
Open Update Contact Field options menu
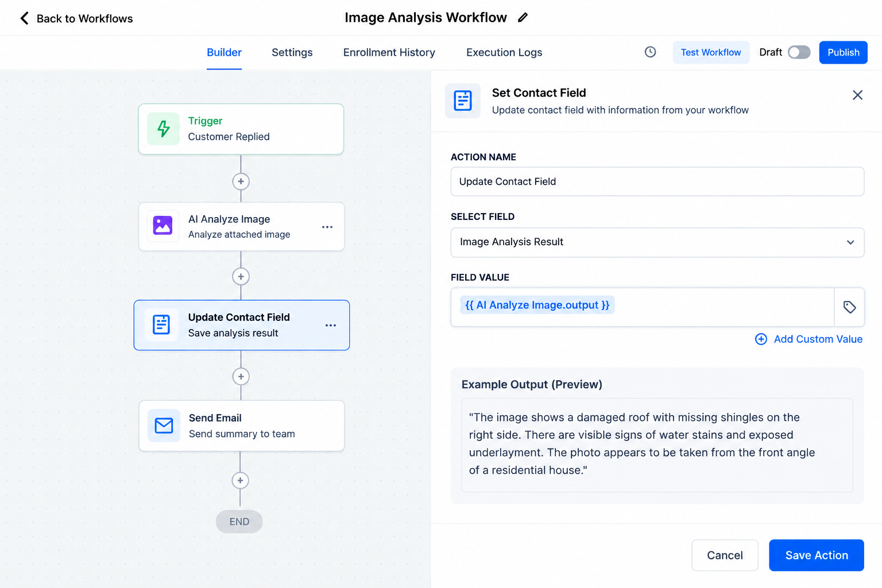click(x=331, y=325)
